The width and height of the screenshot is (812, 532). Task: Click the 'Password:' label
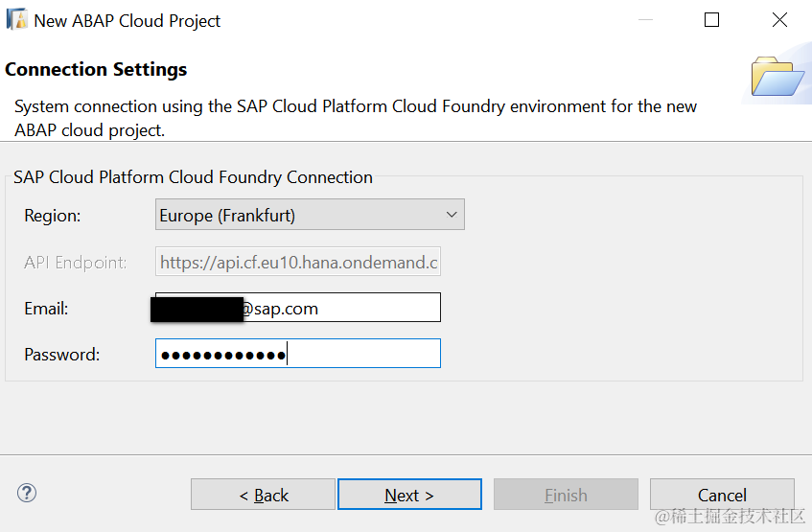(61, 355)
